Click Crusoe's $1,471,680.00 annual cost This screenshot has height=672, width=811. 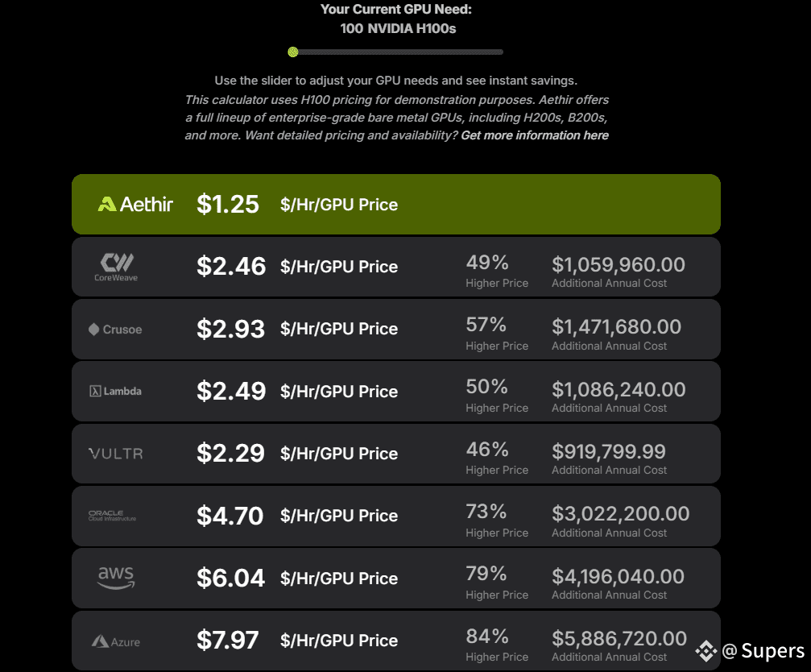(617, 327)
